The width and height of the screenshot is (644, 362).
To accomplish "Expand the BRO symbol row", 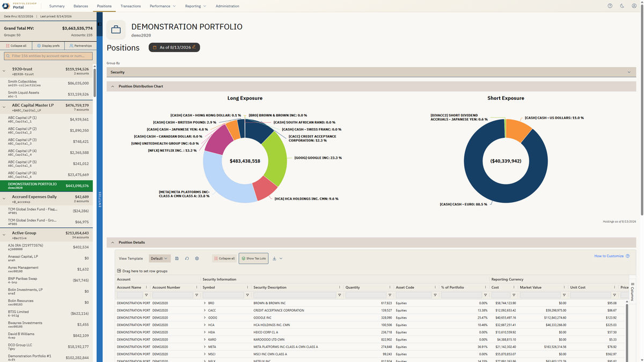I will pos(204,303).
